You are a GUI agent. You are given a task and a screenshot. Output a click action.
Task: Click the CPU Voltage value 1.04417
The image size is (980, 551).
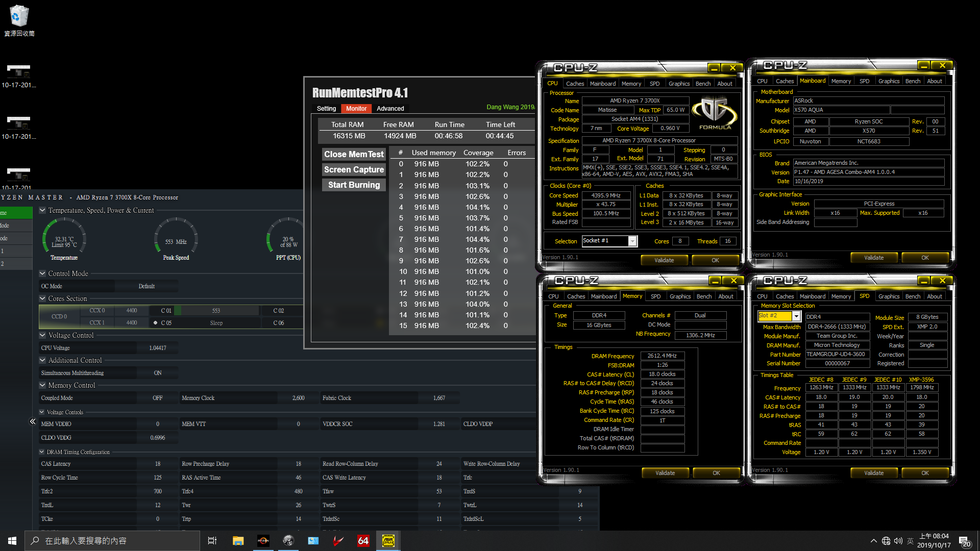(x=158, y=348)
